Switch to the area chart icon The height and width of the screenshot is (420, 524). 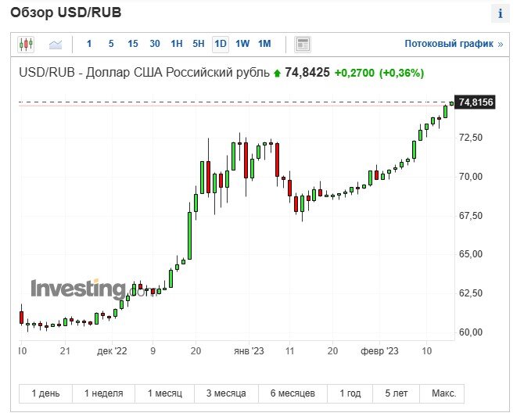tap(56, 44)
